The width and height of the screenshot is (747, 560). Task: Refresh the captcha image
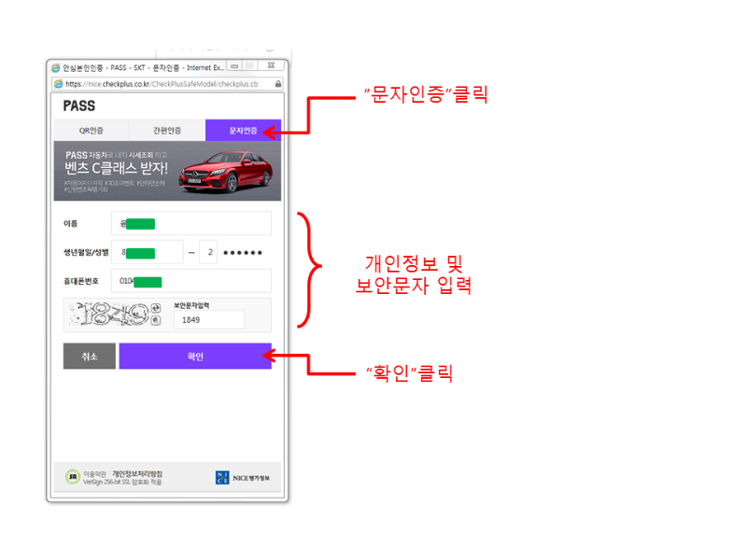coord(156,308)
